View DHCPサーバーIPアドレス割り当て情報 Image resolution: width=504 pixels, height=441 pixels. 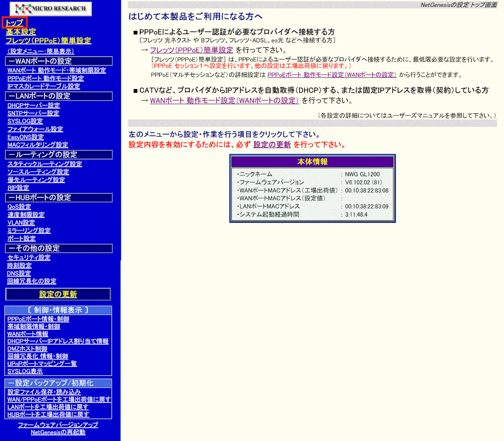pyautogui.click(x=58, y=342)
